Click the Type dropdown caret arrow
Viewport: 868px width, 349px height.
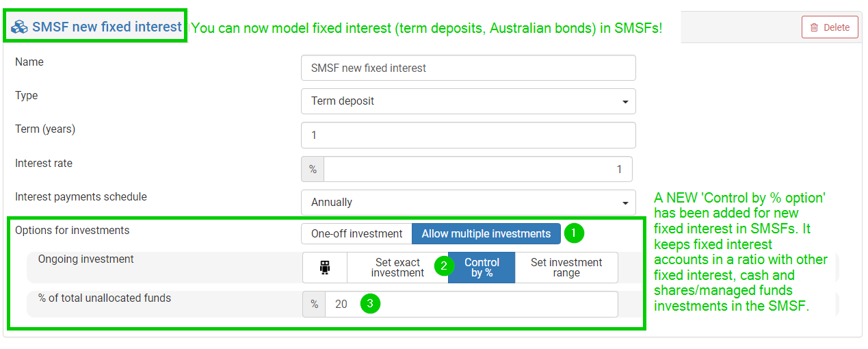click(x=625, y=102)
